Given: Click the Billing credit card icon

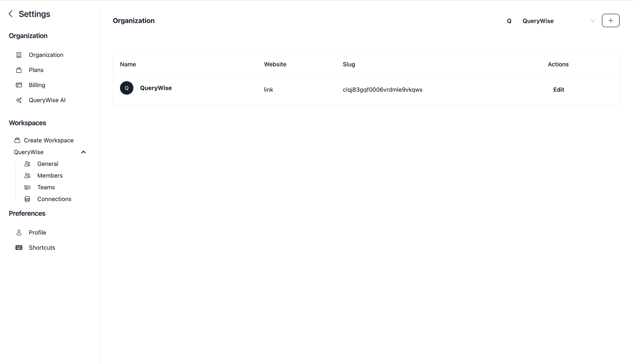Looking at the screenshot, I should [x=19, y=85].
